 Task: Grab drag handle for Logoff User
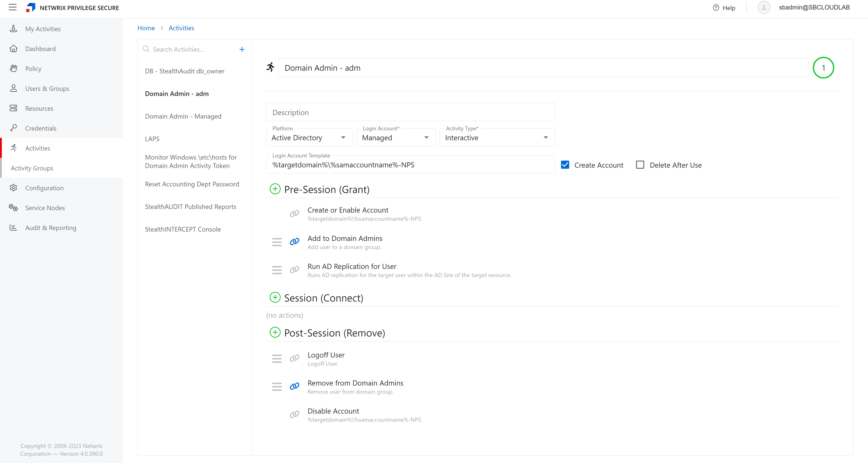tap(277, 359)
